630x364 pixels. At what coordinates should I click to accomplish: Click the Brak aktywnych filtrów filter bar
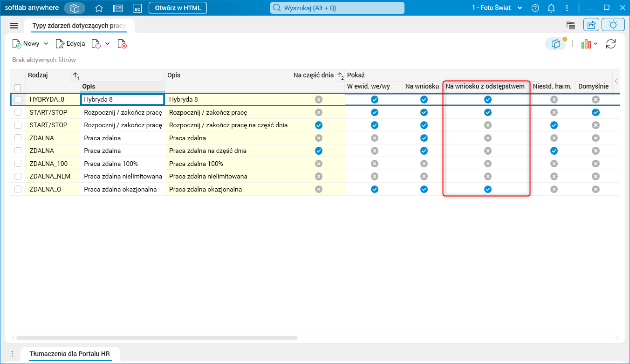[44, 60]
